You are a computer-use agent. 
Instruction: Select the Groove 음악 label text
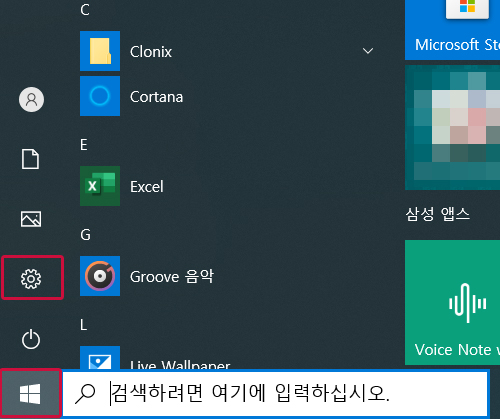pyautogui.click(x=172, y=277)
